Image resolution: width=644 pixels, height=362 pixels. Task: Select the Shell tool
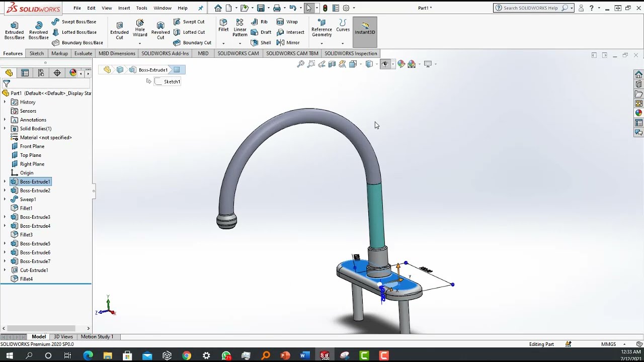point(261,43)
